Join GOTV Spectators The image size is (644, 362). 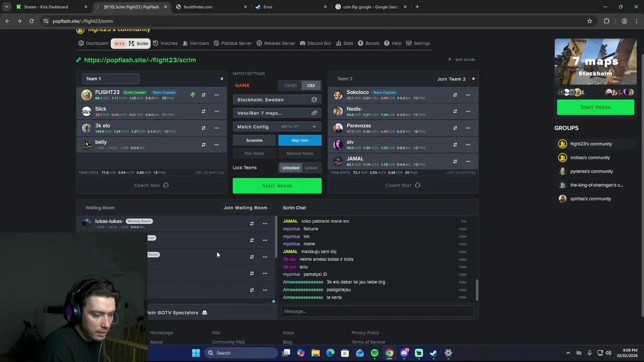click(x=177, y=313)
